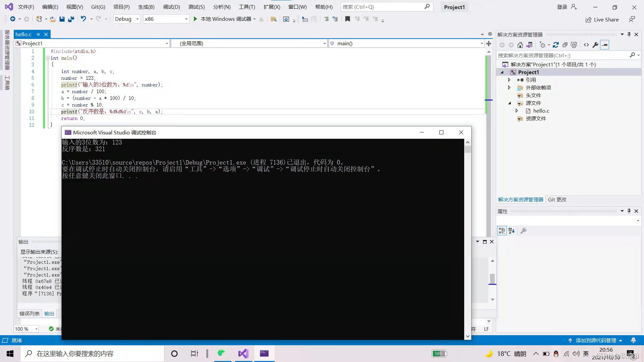Click the console window vertical scrollbar thumb
Screen dimensions: 644x362
pos(468,149)
